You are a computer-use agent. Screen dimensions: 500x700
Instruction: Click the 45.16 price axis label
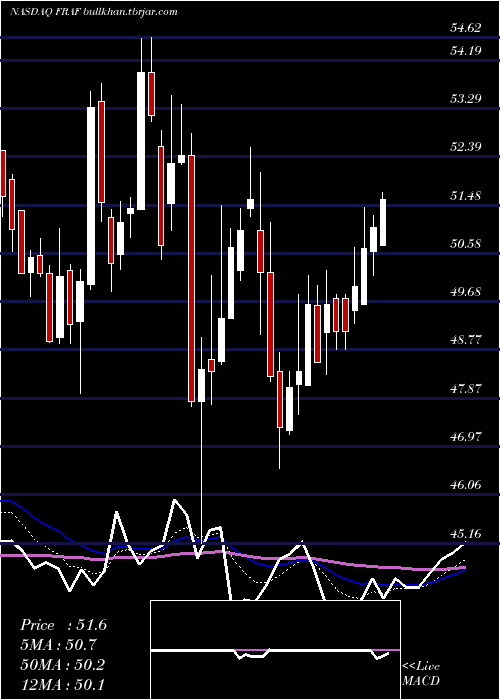click(466, 533)
